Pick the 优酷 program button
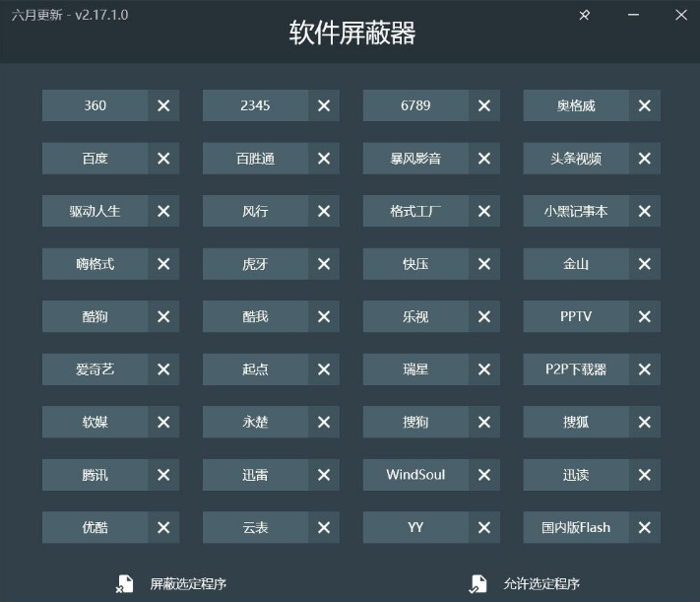The image size is (700, 602). pos(95,527)
